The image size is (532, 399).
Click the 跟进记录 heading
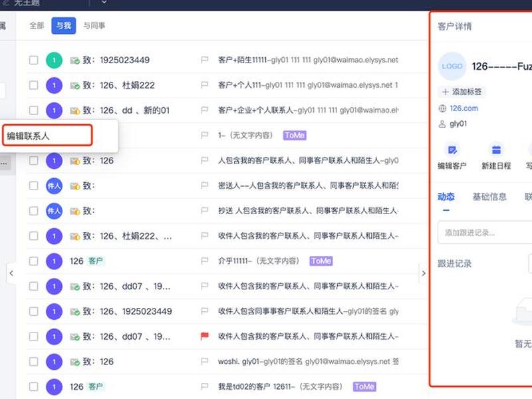(x=455, y=263)
